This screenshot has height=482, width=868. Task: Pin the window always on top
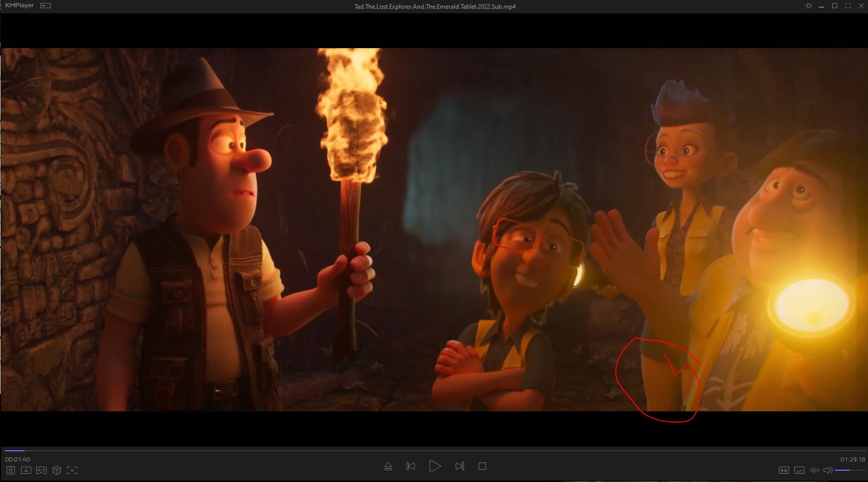808,6
